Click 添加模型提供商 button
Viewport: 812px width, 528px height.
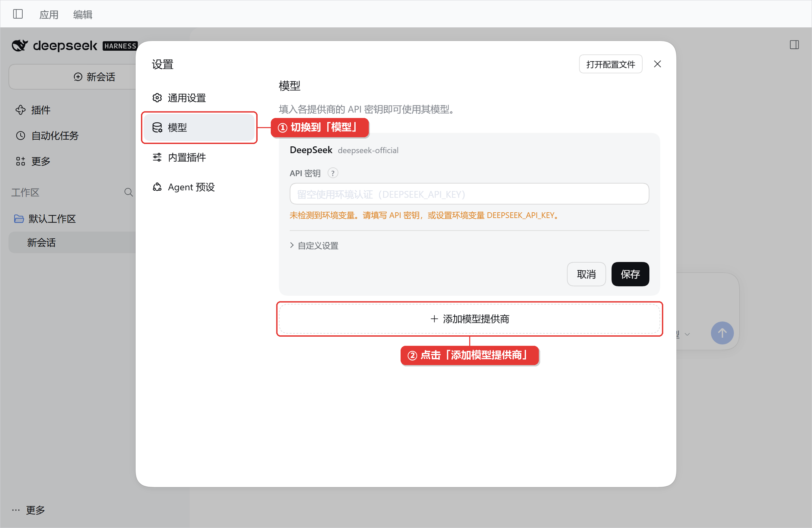tap(469, 319)
